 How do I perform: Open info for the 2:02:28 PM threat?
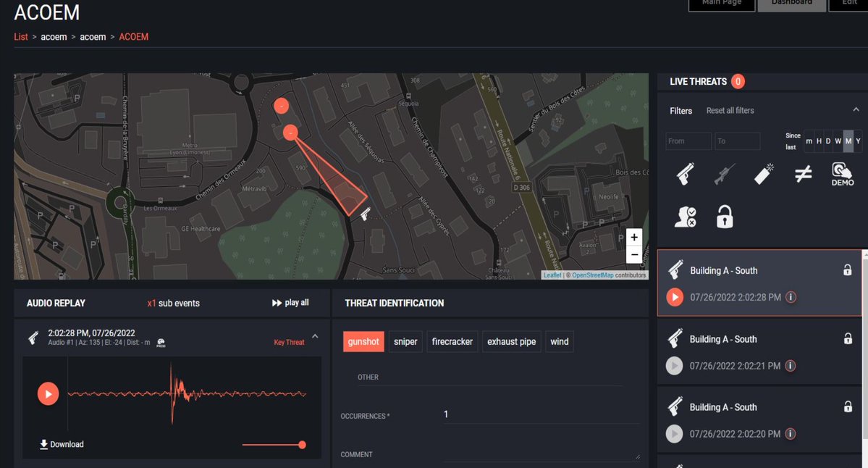click(x=791, y=298)
